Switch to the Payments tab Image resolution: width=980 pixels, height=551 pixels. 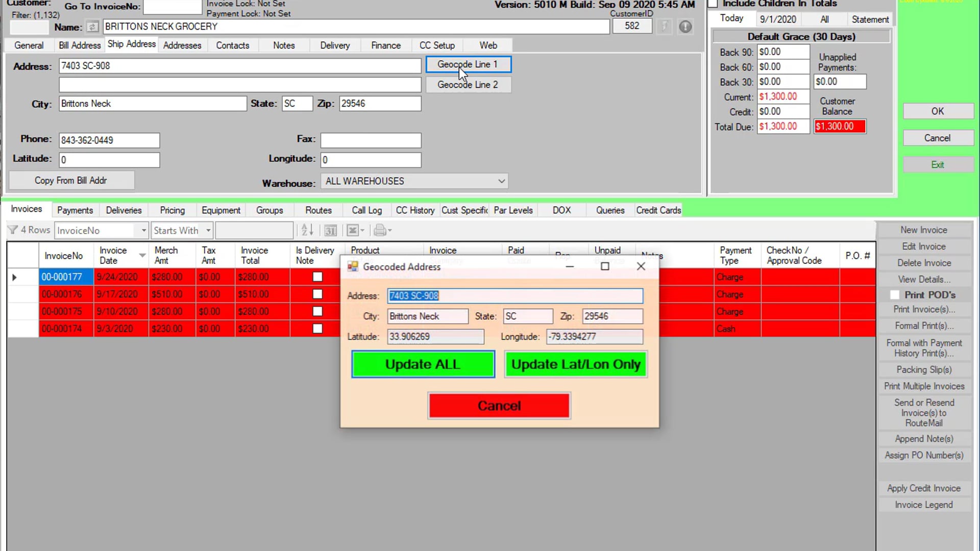coord(75,210)
